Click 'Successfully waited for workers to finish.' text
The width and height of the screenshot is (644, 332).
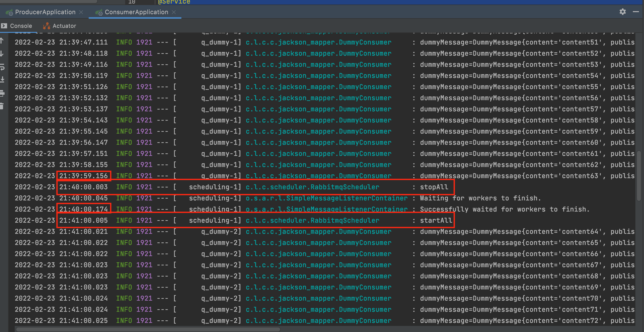[x=505, y=209]
